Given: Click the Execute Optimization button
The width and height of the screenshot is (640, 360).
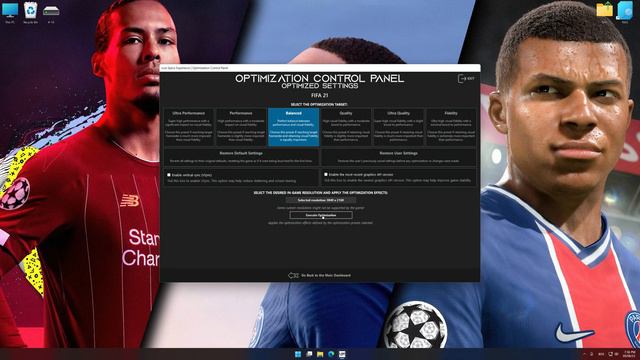Looking at the screenshot, I should point(321,215).
